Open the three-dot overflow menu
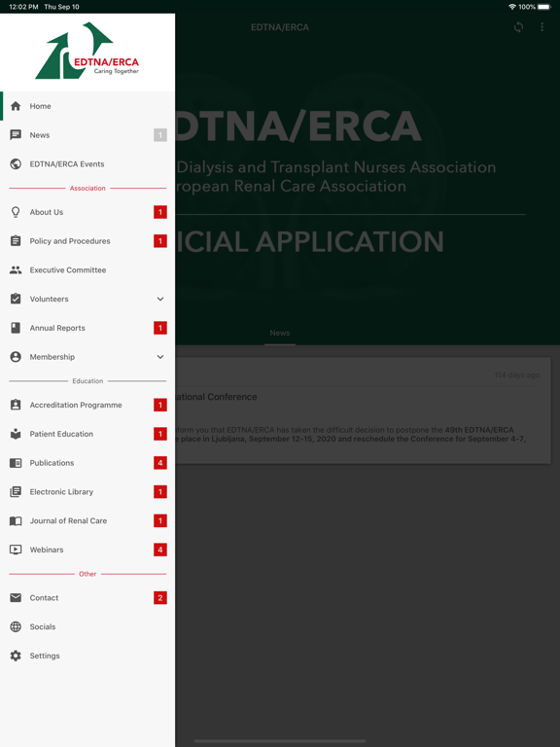 pos(542,27)
